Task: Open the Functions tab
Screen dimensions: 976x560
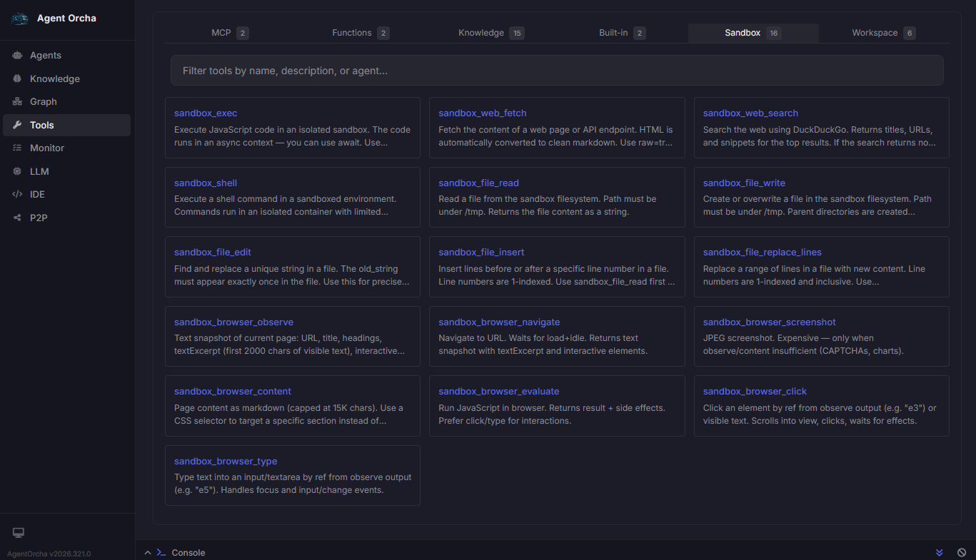Action: (x=350, y=32)
